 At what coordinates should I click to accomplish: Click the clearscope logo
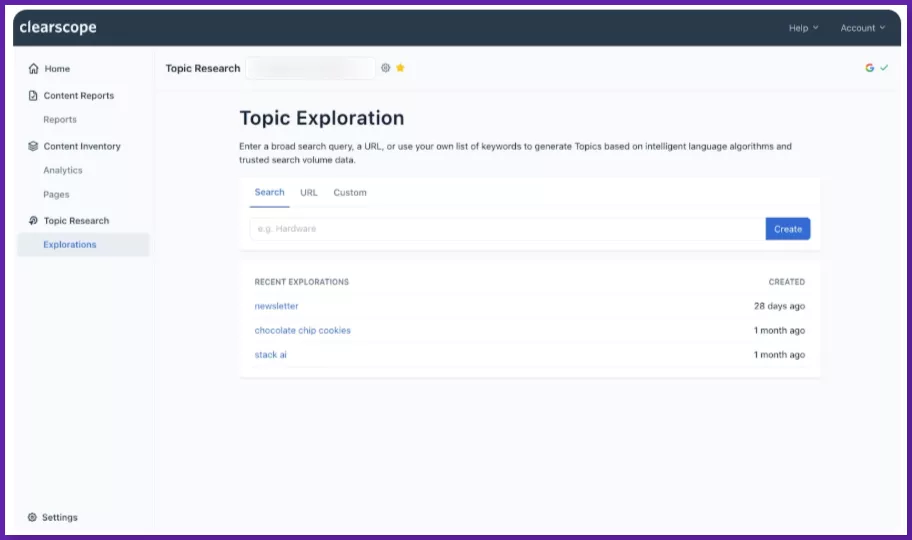(58, 28)
